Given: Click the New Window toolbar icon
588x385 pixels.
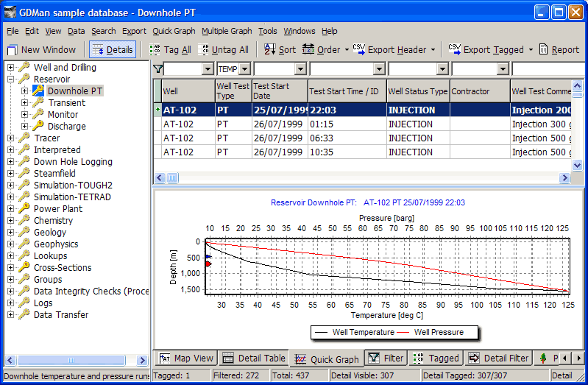Looking at the screenshot, I should click(13, 50).
